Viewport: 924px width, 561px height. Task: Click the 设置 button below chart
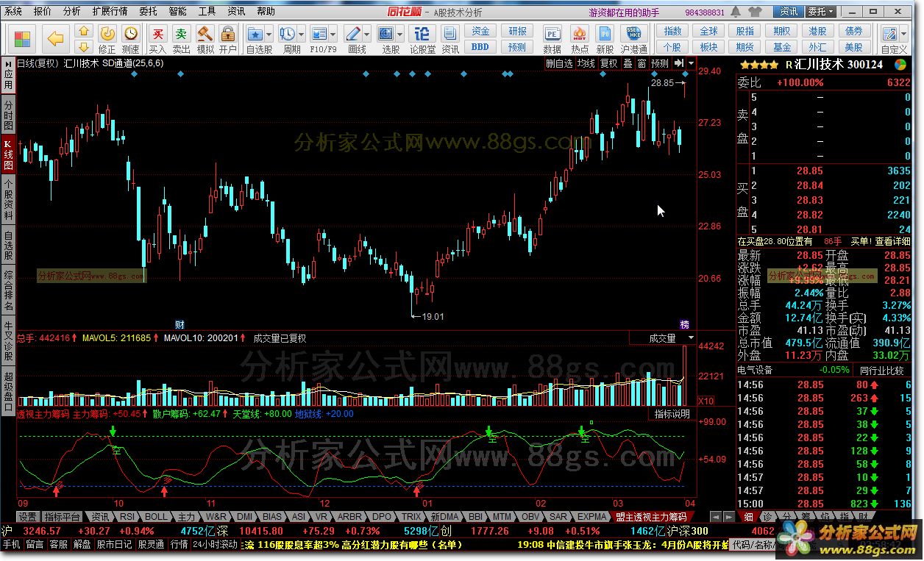[x=27, y=517]
